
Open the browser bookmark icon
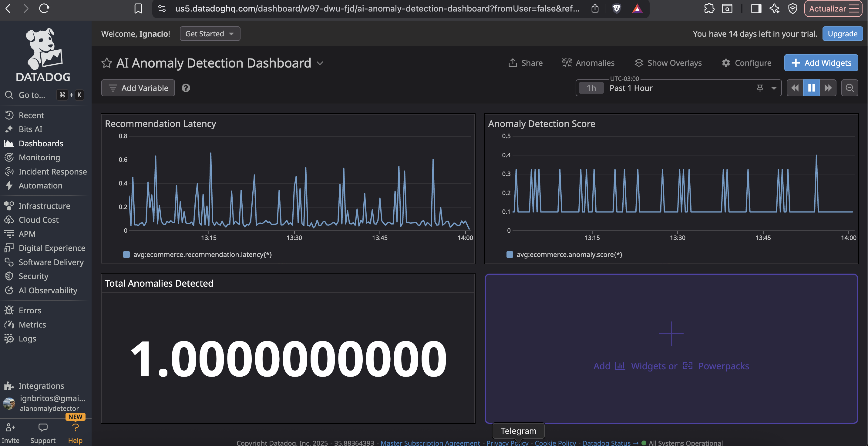(138, 8)
